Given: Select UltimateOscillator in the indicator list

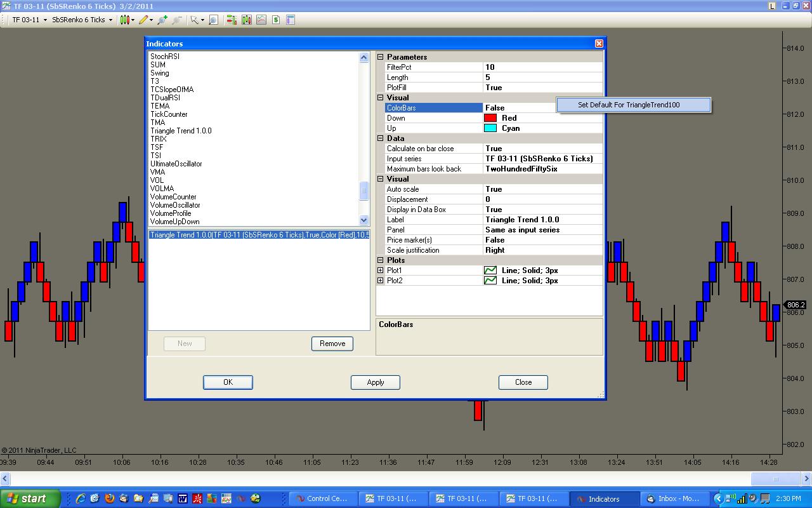Looking at the screenshot, I should 176,164.
